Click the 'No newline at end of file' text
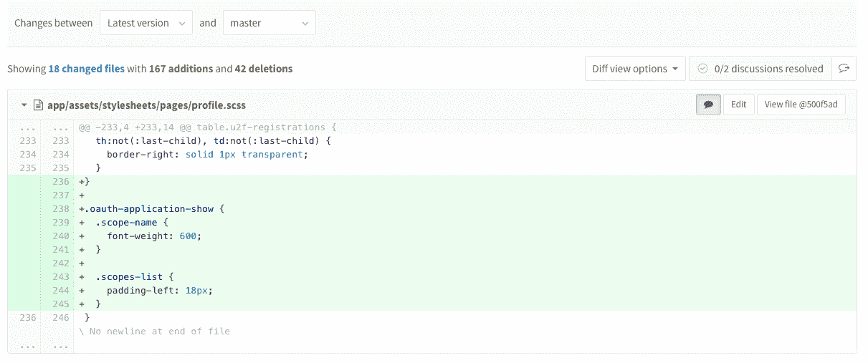Screen dimensions: 868x363 154,331
